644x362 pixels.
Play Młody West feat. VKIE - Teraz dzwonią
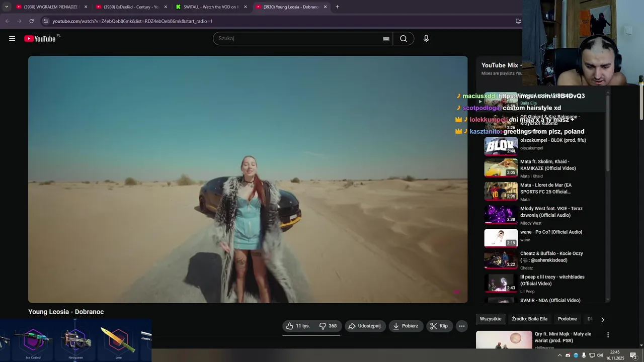[551, 212]
